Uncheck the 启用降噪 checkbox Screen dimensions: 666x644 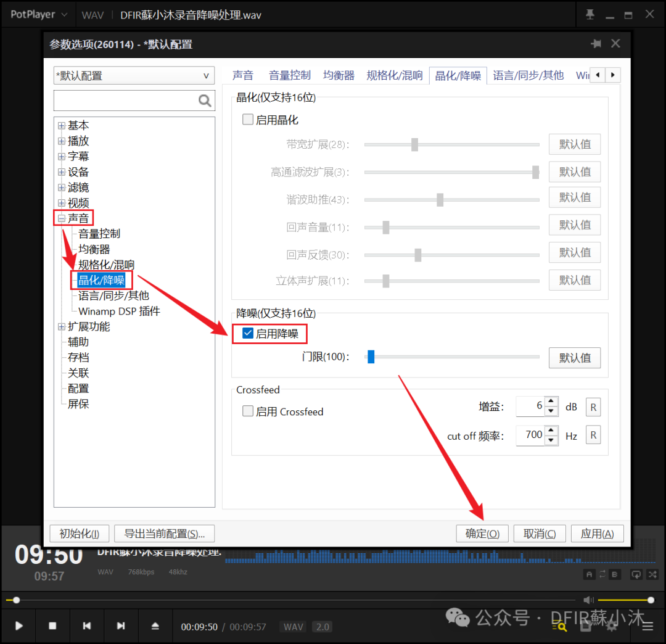(x=248, y=334)
